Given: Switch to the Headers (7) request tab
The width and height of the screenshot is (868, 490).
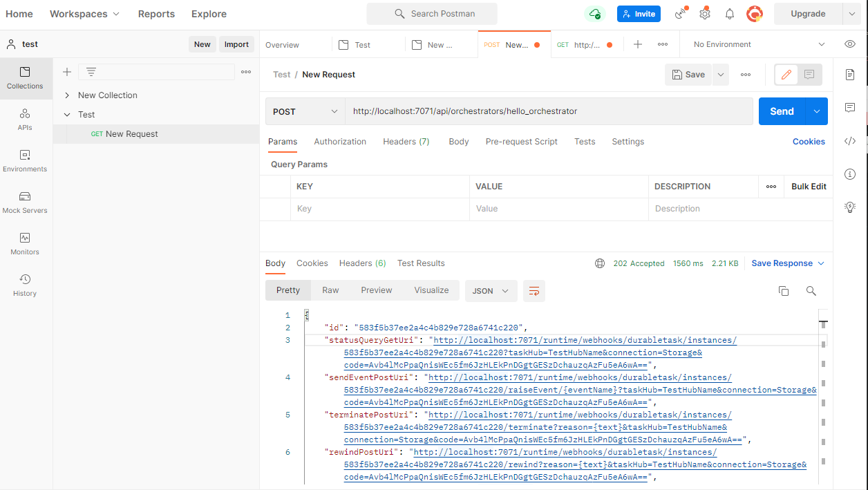Looking at the screenshot, I should pos(406,142).
